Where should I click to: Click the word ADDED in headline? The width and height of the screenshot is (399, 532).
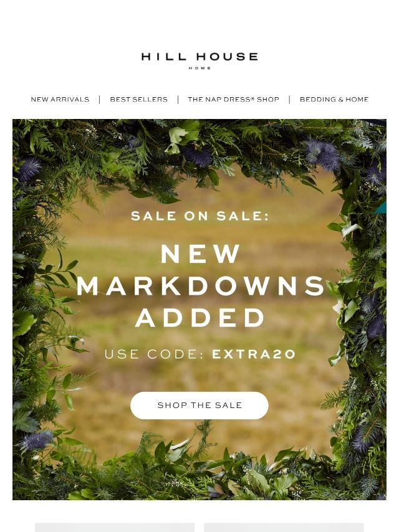point(200,318)
